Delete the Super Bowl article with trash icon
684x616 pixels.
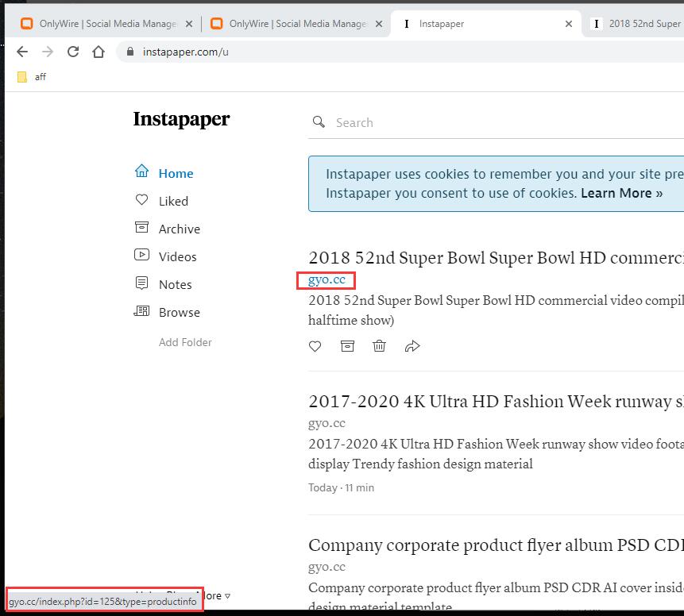coord(379,346)
